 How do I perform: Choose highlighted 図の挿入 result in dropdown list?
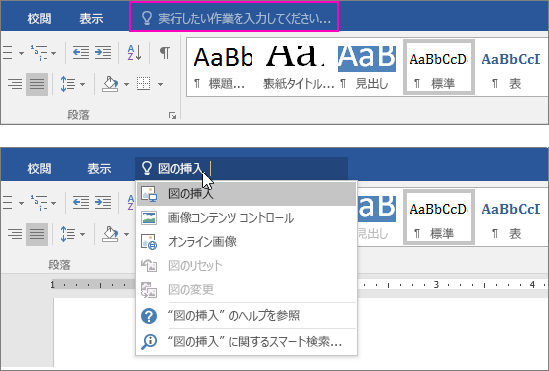pyautogui.click(x=246, y=194)
